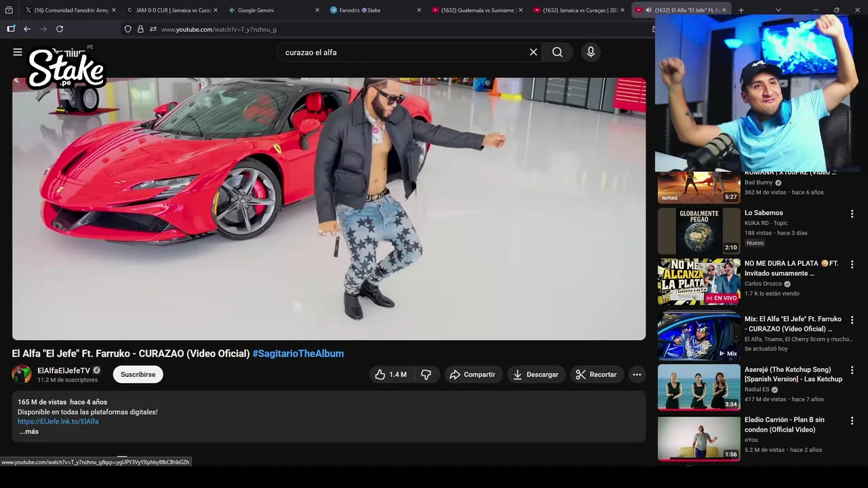Click Carlos Orozco channel name

point(763,284)
